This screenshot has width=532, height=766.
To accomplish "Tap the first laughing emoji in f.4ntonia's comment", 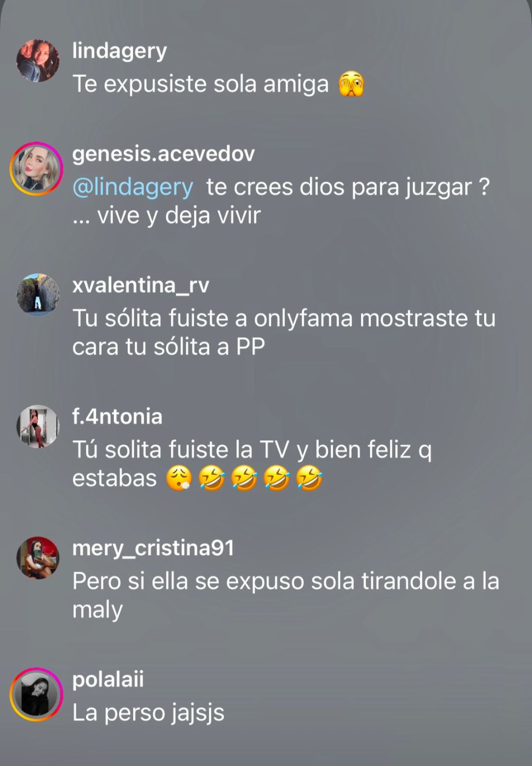I will tap(212, 478).
